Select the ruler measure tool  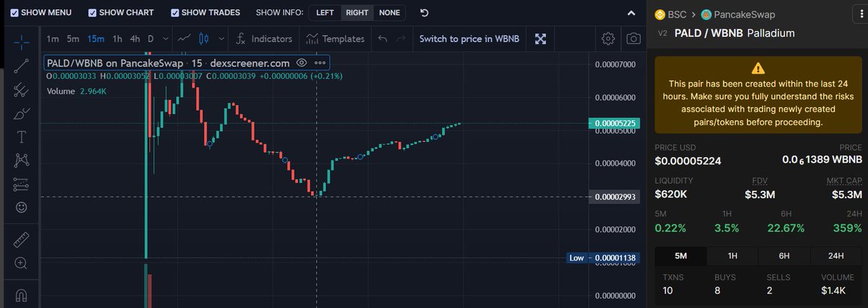21,239
